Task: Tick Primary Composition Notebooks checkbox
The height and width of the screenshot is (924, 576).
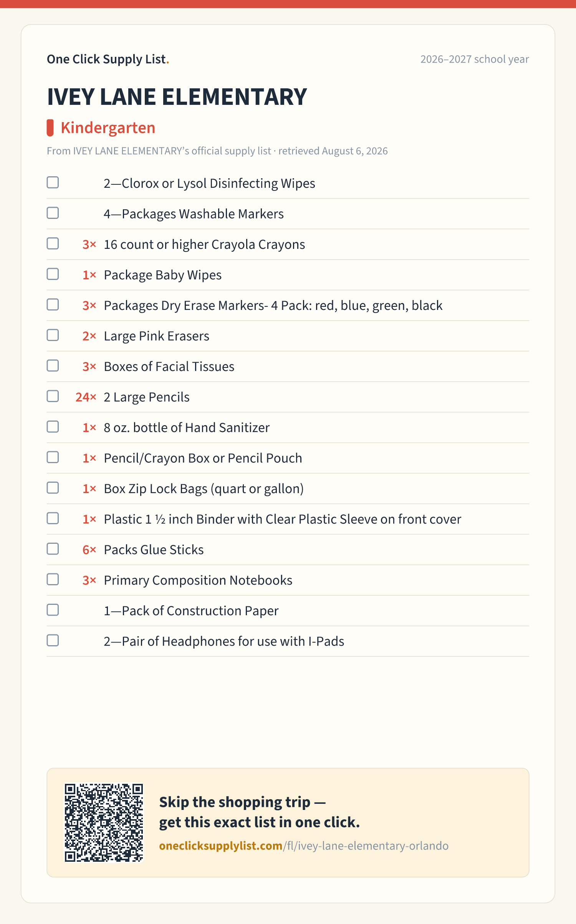Action: pos(53,580)
